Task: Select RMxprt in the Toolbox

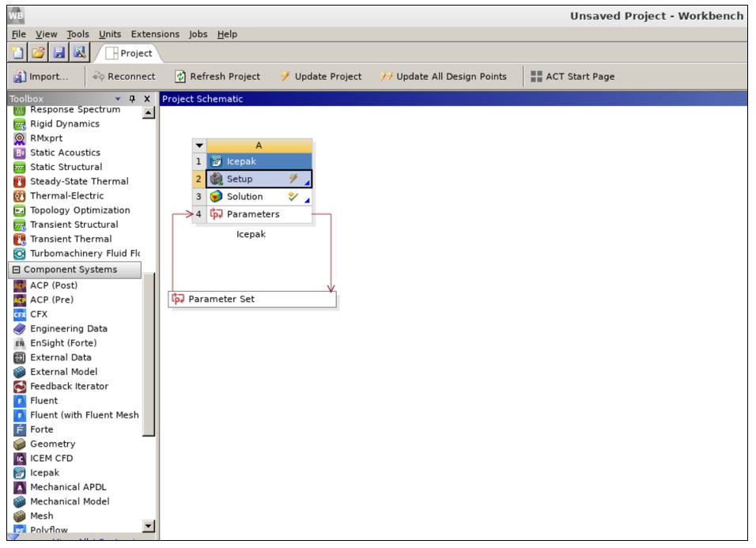Action: pos(47,138)
